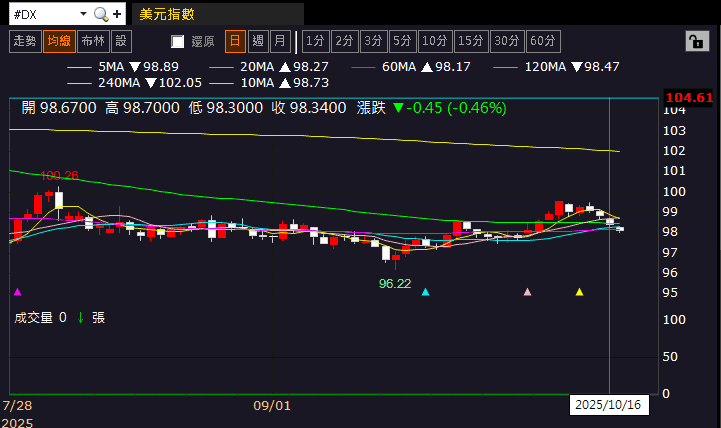Switch to 60分 interval

click(543, 41)
